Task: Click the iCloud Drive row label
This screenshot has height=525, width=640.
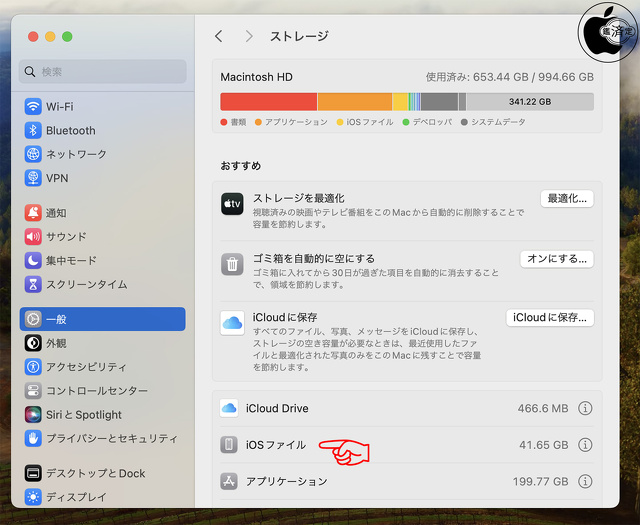Action: click(x=277, y=408)
